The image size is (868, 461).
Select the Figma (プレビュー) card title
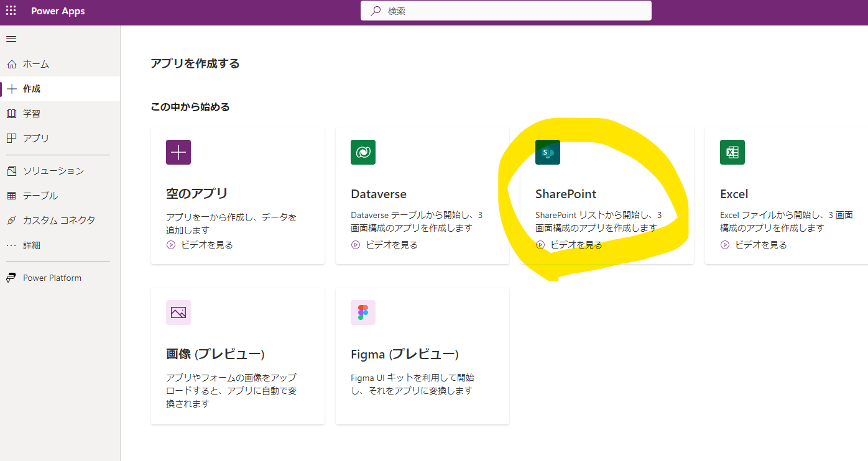(x=405, y=354)
